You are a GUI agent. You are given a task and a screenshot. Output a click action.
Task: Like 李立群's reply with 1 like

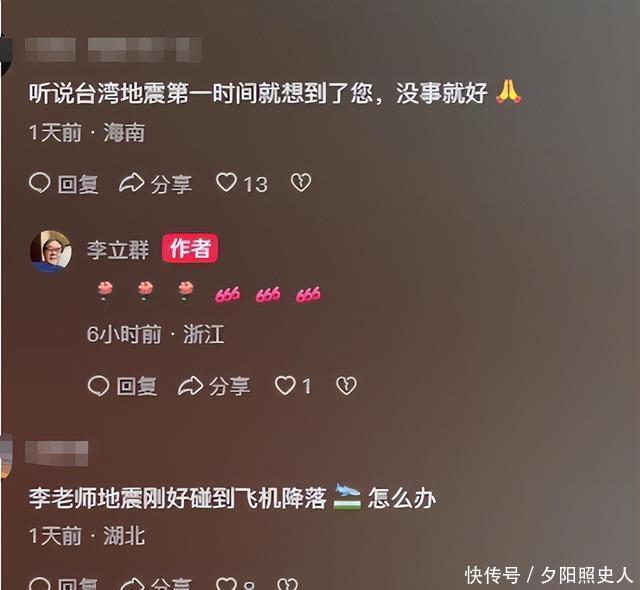click(x=285, y=386)
